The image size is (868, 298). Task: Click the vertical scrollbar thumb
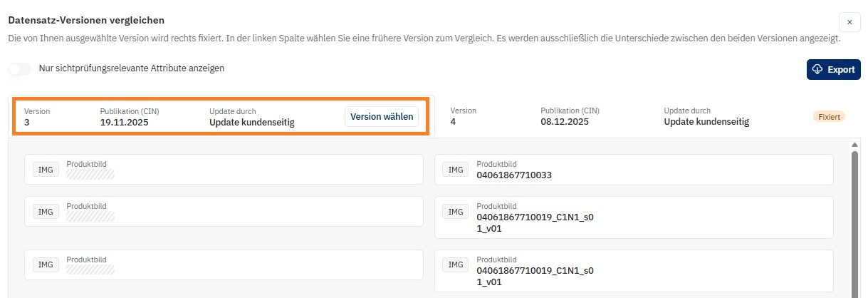(x=855, y=221)
